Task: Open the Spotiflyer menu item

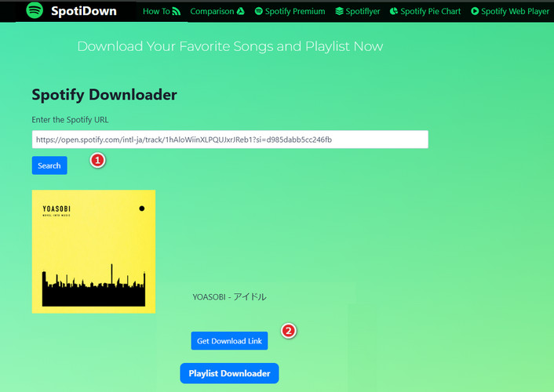Action: pyautogui.click(x=363, y=11)
